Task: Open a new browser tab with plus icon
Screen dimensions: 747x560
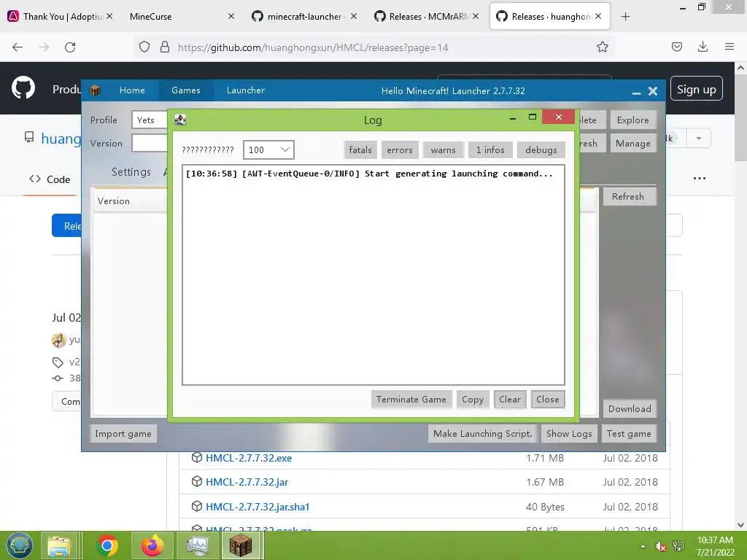Action: click(x=625, y=17)
